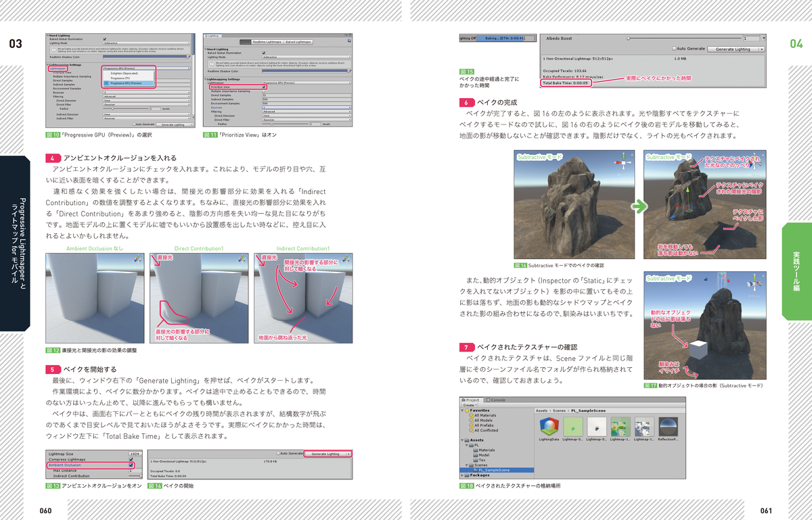The image size is (812, 520).
Task: Click the Materials folder icon in Project tree
Action: click(x=476, y=450)
